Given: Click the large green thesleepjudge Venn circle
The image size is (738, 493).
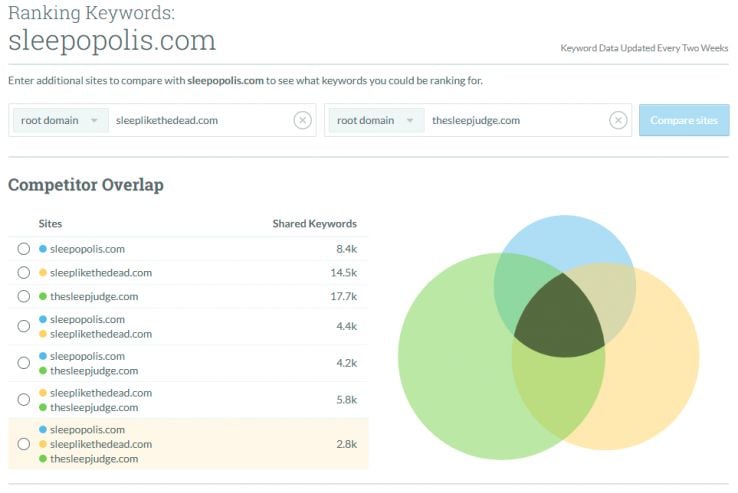Looking at the screenshot, I should (452, 358).
